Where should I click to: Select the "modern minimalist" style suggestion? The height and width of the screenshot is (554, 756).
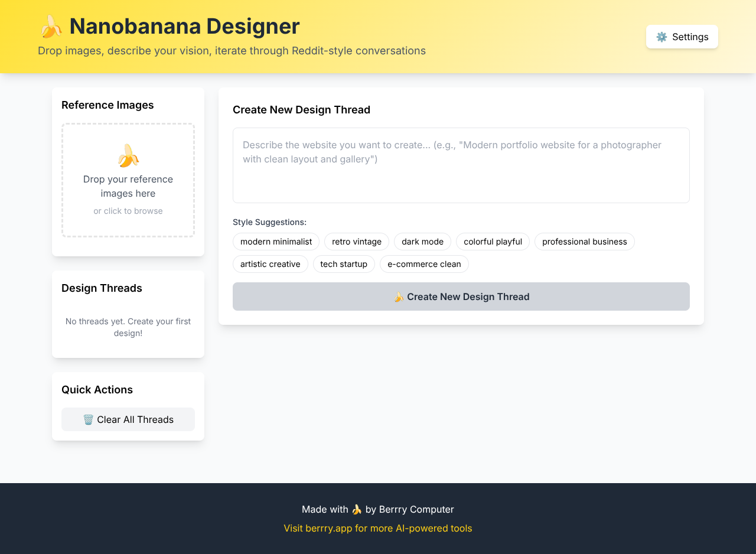coord(276,242)
